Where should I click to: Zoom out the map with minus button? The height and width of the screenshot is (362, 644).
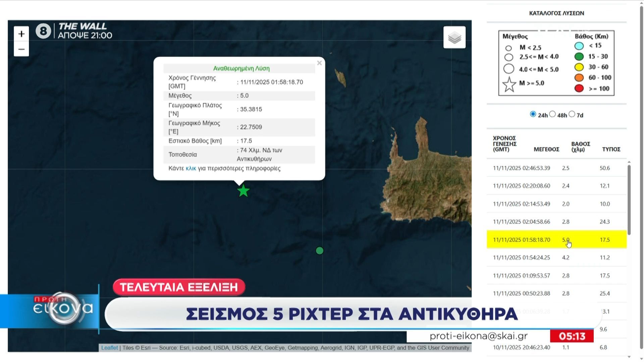pyautogui.click(x=21, y=49)
